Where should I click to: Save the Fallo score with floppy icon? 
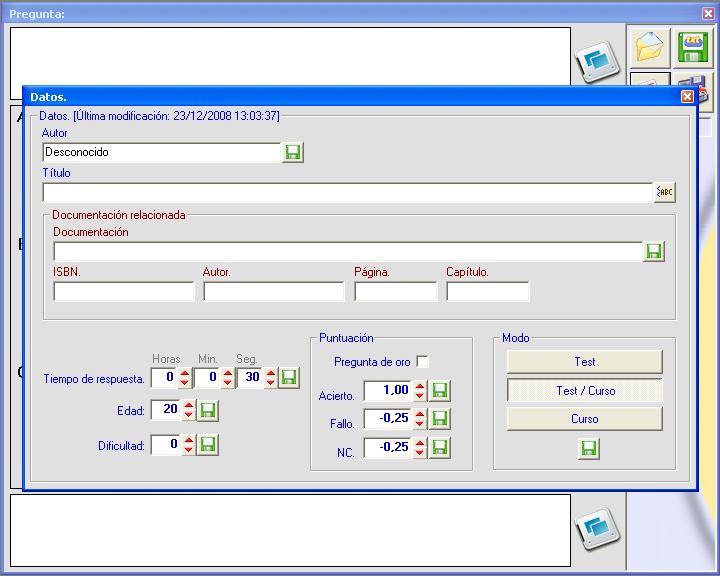click(439, 419)
